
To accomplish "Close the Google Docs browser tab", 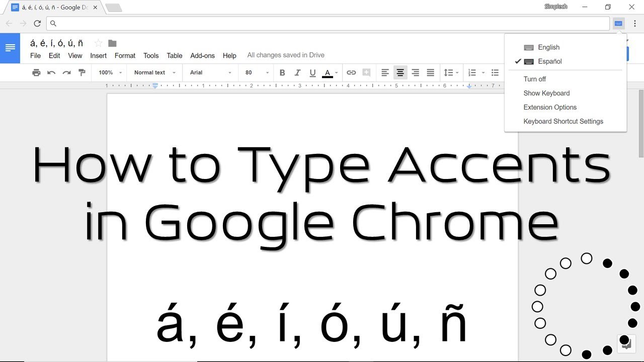I will click(96, 8).
